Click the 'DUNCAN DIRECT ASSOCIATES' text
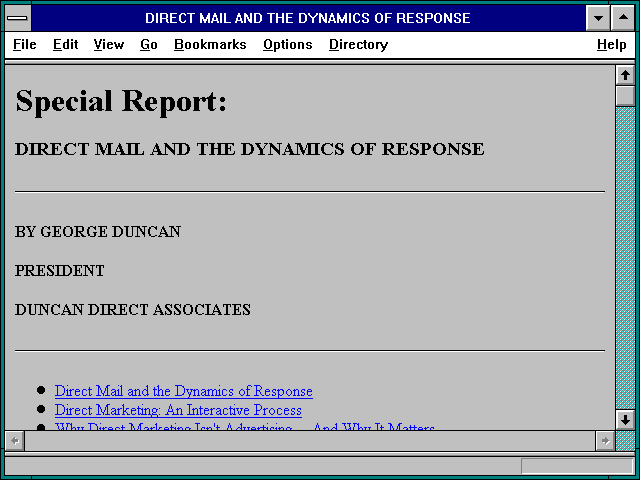 coord(133,310)
